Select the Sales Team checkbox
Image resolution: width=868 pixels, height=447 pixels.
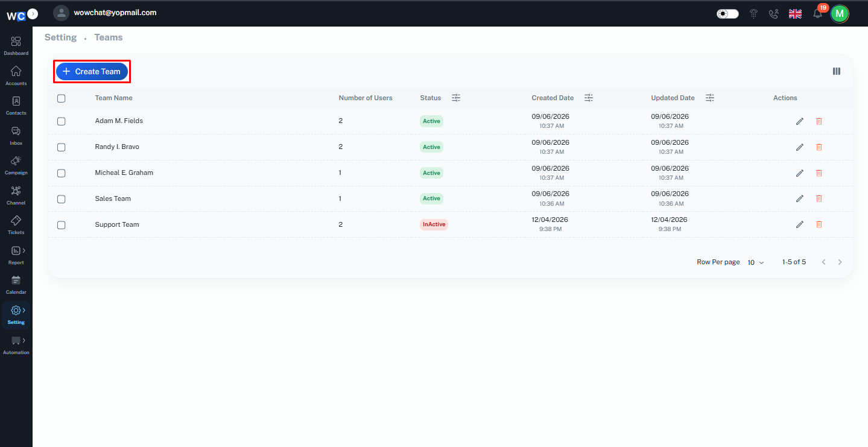point(61,198)
